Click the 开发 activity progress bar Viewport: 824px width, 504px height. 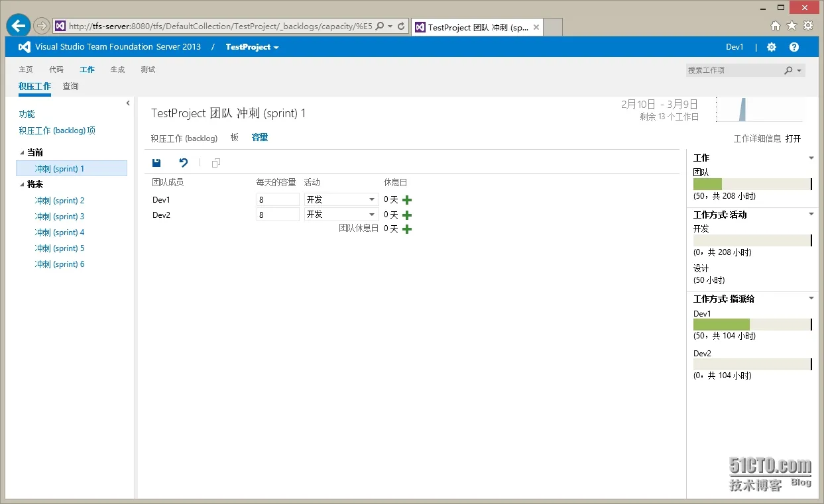752,240
